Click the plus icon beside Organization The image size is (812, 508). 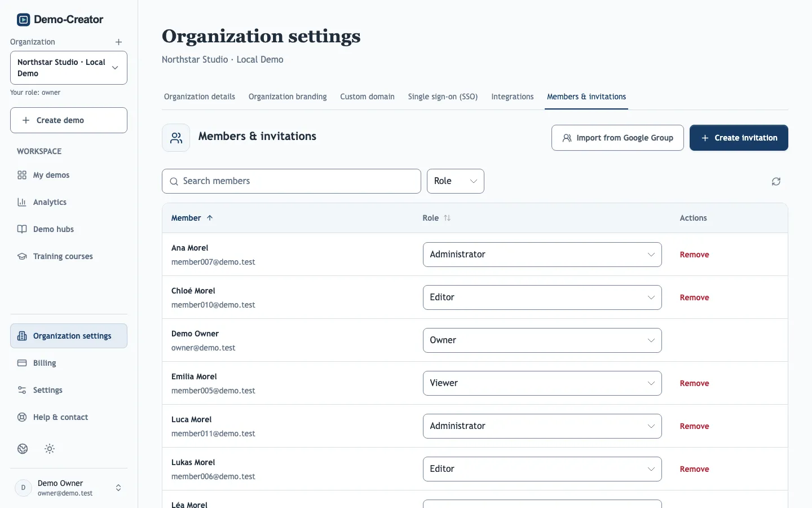click(x=118, y=42)
